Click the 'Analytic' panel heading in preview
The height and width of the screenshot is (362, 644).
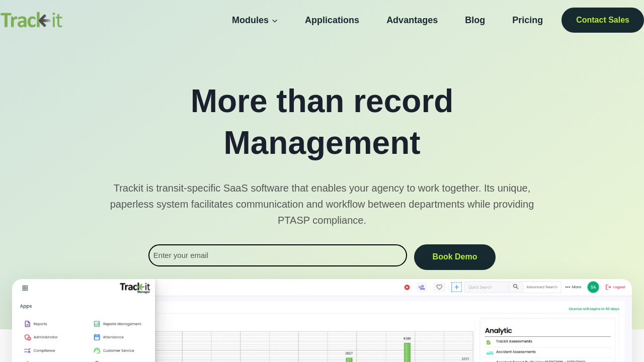coord(499,331)
